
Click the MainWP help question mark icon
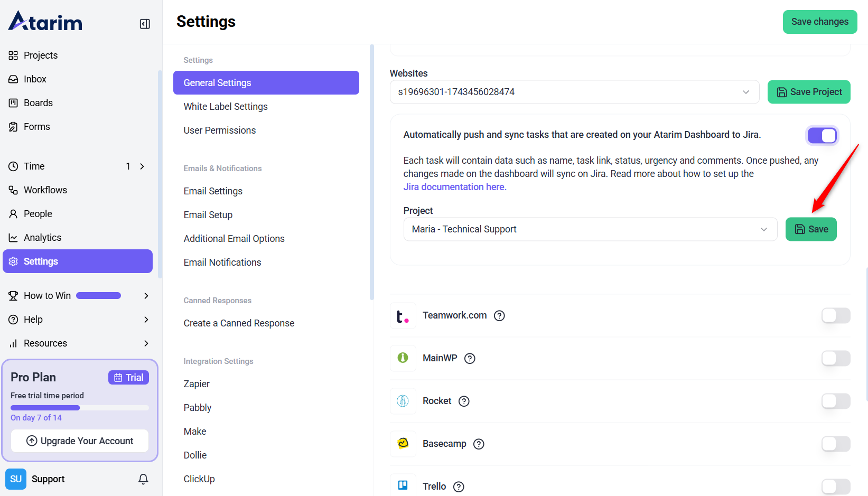click(470, 359)
